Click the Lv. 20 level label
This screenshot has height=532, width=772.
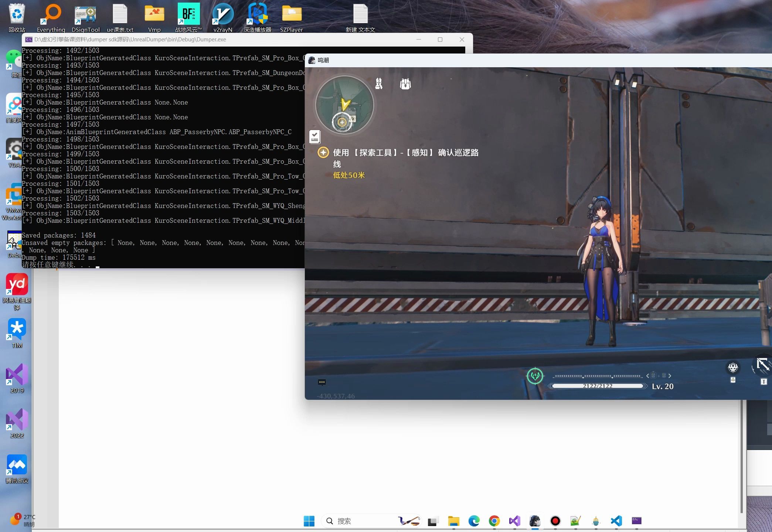663,386
